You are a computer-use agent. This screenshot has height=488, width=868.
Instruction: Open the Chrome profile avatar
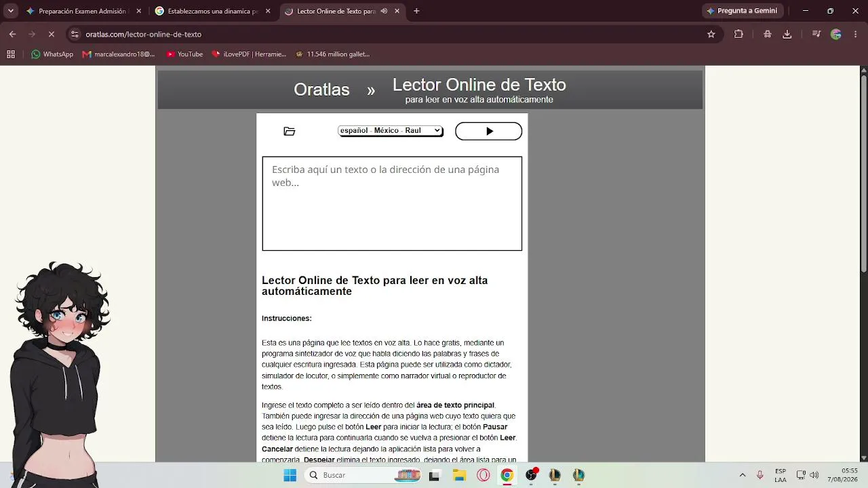pyautogui.click(x=836, y=34)
